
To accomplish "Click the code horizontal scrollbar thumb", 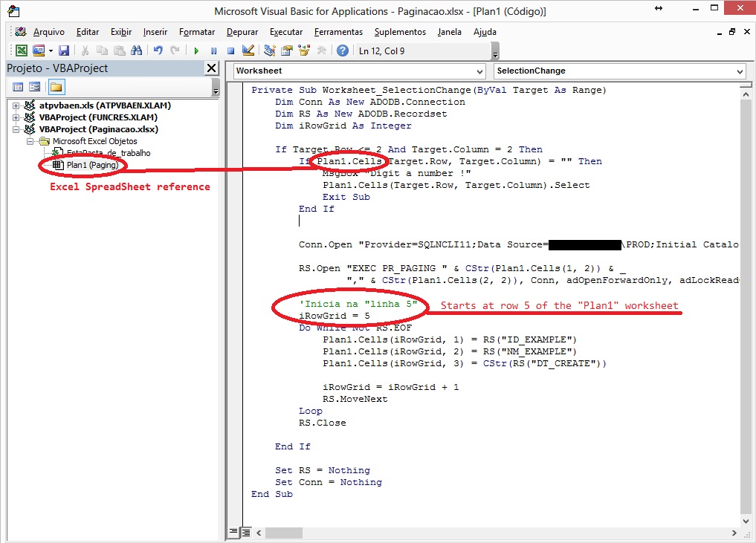I will pos(283,533).
